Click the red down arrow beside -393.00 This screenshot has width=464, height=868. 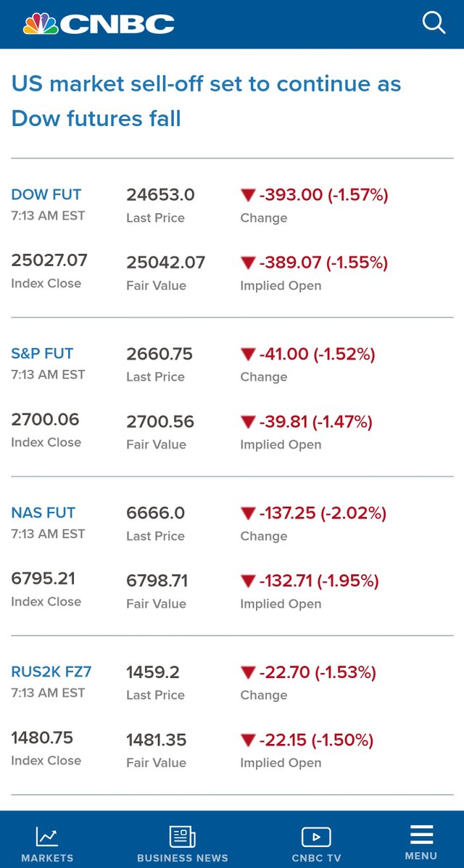point(247,195)
